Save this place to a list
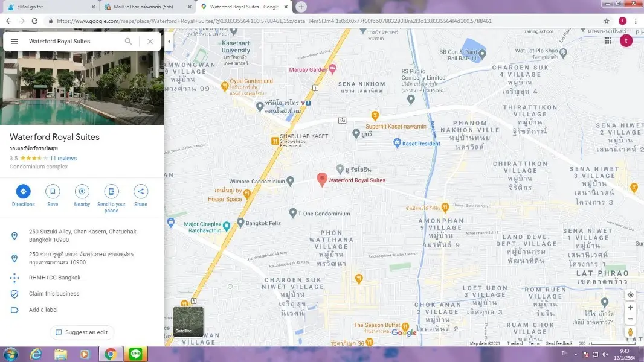This screenshot has height=362, width=644. tap(53, 195)
